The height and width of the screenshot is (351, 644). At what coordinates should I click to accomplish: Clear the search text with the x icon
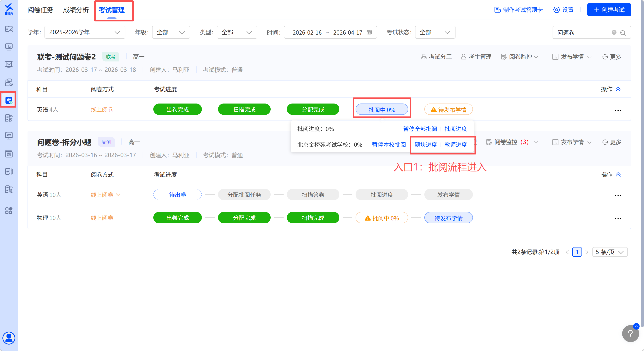tap(614, 33)
